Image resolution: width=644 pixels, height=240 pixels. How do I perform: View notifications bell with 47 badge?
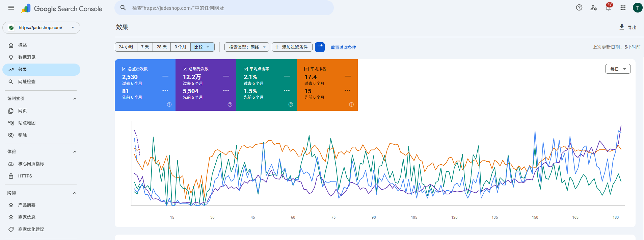tap(608, 7)
